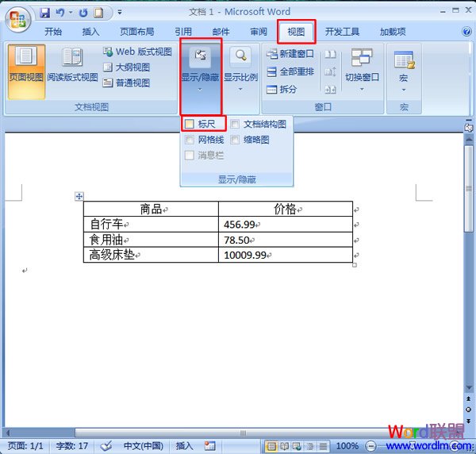Image resolution: width=476 pixels, height=454 pixels.
Task: Click synchronous scrolling icon
Action: pos(330,72)
